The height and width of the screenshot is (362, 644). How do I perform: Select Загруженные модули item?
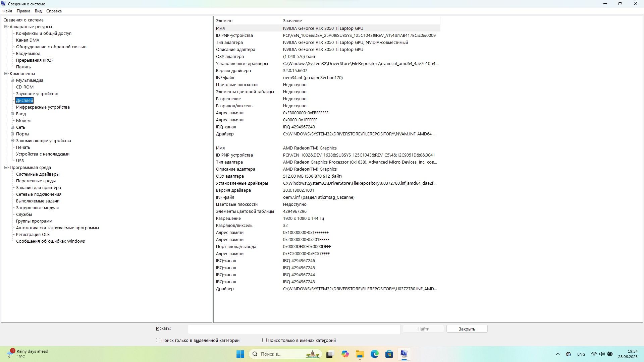37,208
